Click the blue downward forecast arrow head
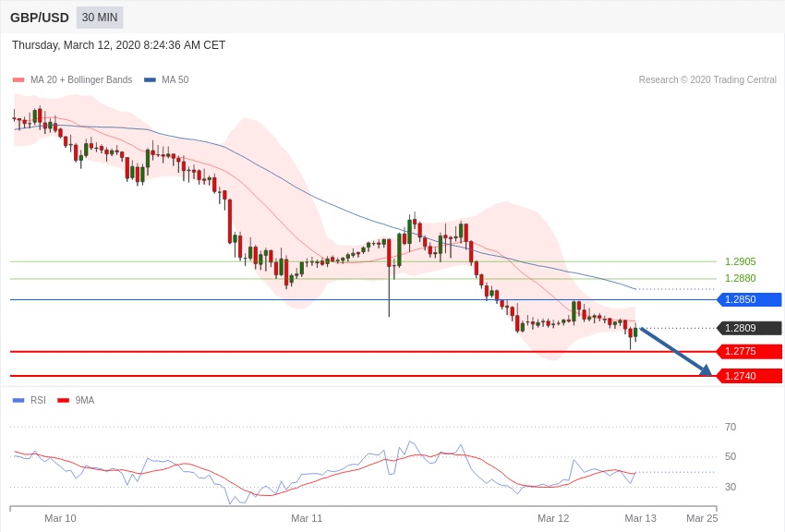The width and height of the screenshot is (785, 532). pyautogui.click(x=706, y=370)
